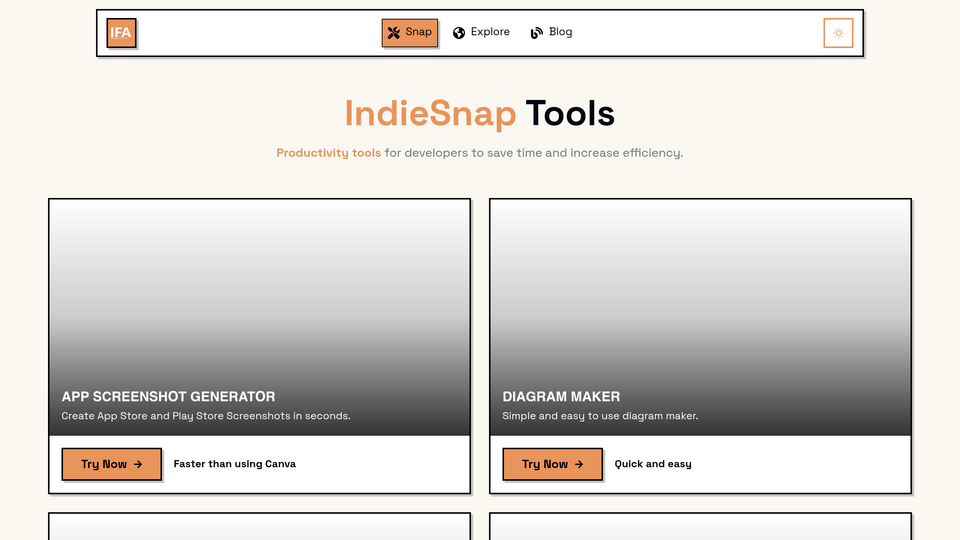Toggle the light/dark theme sun button
This screenshot has width=960, height=540.
tap(838, 33)
